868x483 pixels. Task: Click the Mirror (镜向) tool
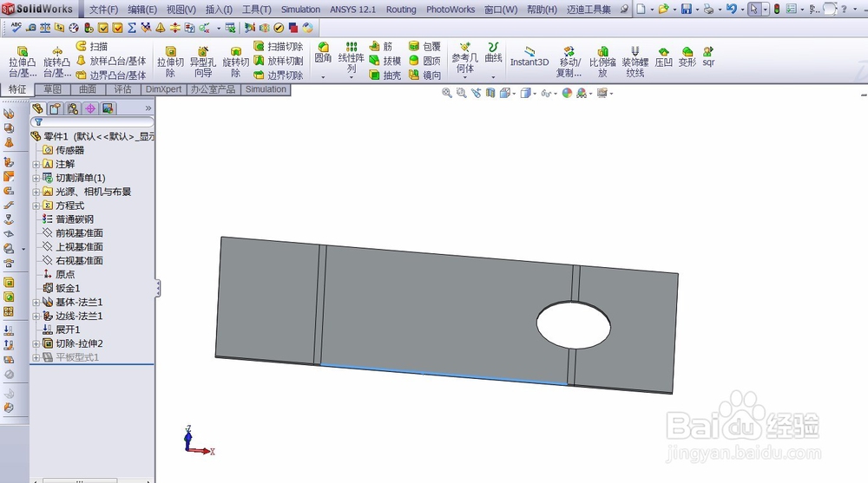(424, 75)
